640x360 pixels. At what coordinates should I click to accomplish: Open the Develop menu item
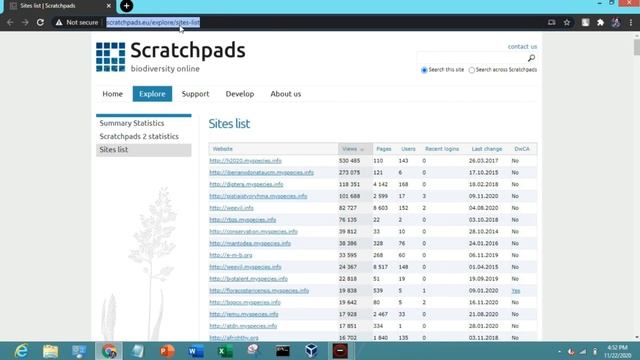240,94
